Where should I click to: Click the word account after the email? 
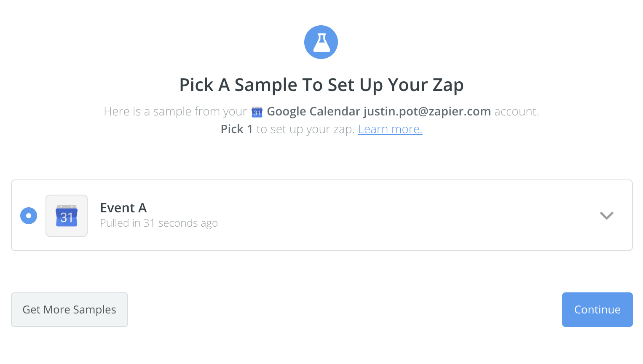tap(516, 111)
